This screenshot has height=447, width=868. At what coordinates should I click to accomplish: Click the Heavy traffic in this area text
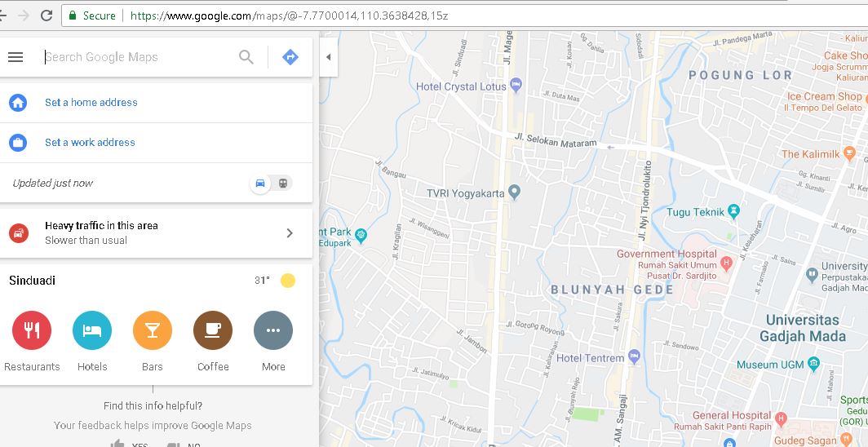coord(101,226)
